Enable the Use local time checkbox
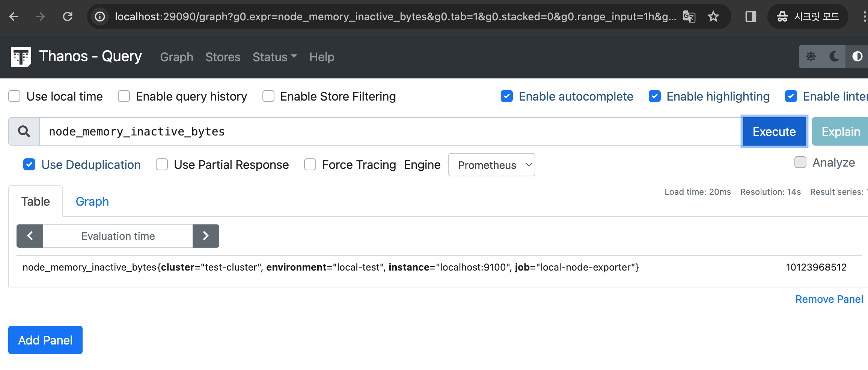The image size is (868, 370). pyautogui.click(x=14, y=96)
